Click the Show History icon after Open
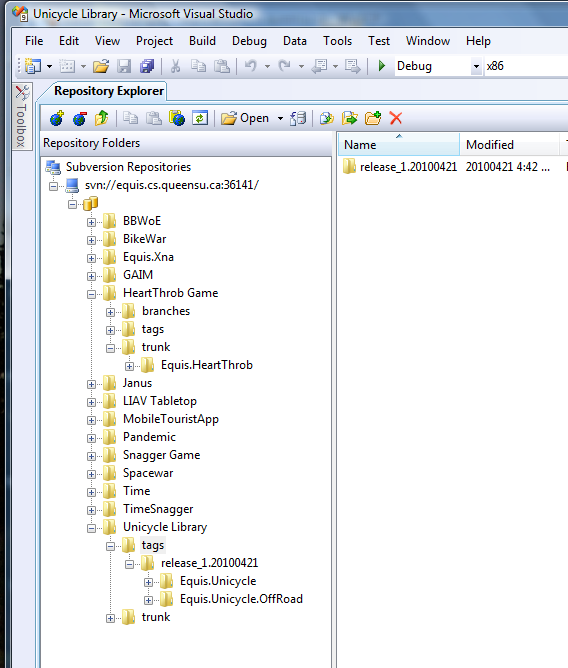The height and width of the screenshot is (668, 568). point(298,118)
